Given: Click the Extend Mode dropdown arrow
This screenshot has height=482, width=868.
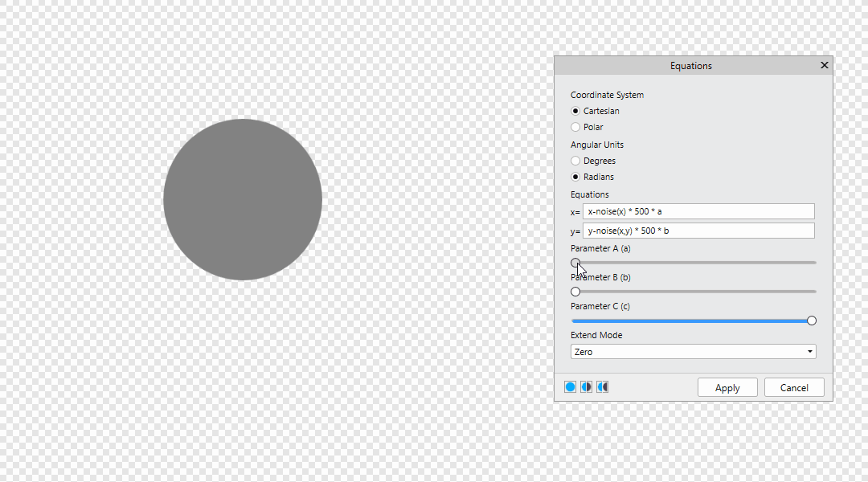Looking at the screenshot, I should pos(809,351).
